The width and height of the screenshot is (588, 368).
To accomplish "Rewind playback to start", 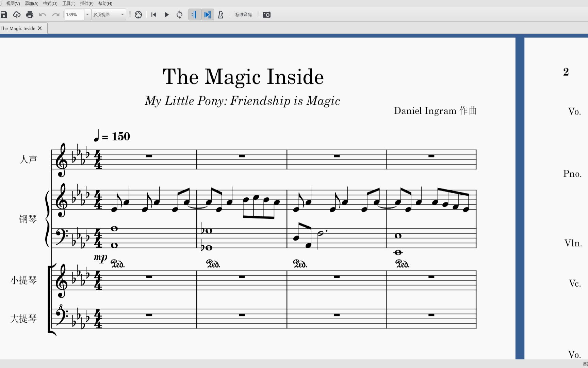I will click(x=154, y=15).
